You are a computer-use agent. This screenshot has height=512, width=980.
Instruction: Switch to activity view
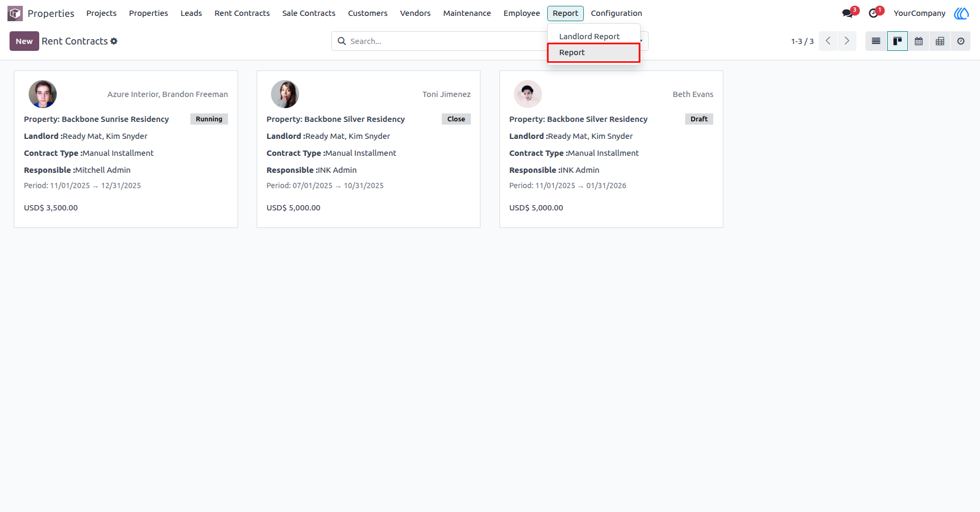coord(961,41)
